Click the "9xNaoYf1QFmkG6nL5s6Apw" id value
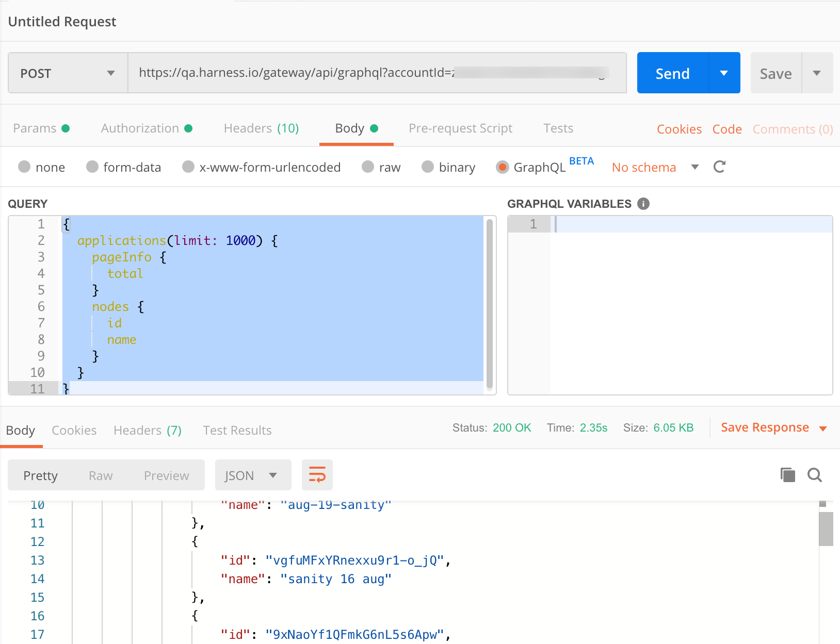The width and height of the screenshot is (840, 644). pyautogui.click(x=355, y=635)
